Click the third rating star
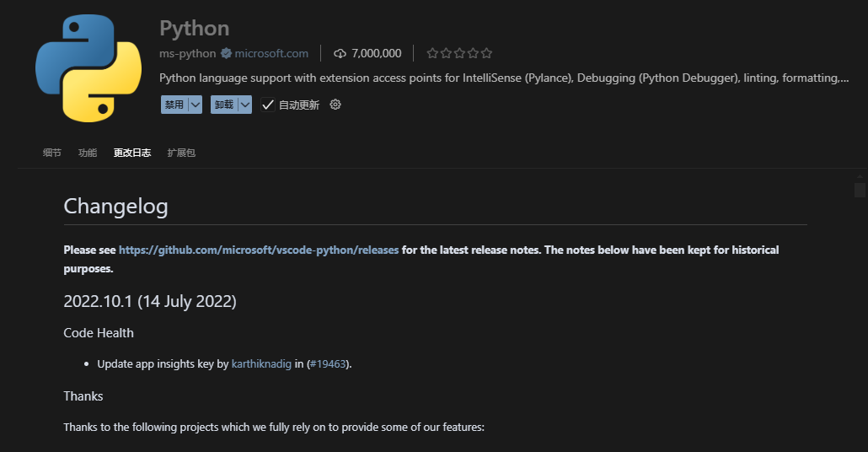 [x=459, y=53]
